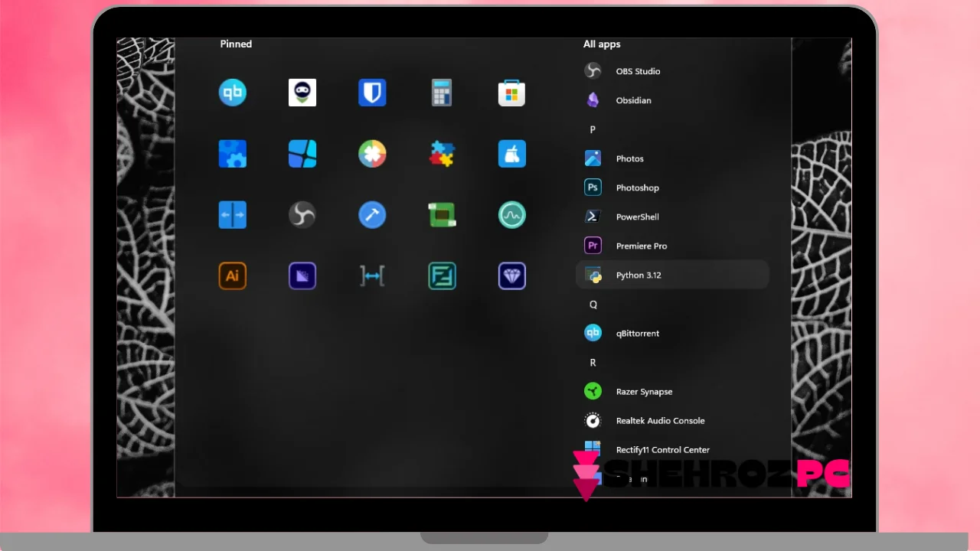
Task: Open the pinned green circuit chip icon
Action: (442, 215)
